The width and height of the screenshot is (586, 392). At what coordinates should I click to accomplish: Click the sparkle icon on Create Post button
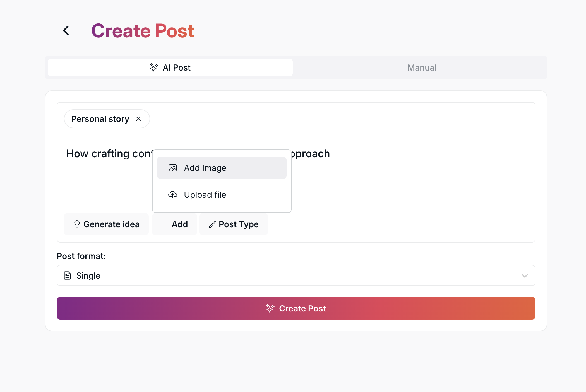[x=270, y=308]
